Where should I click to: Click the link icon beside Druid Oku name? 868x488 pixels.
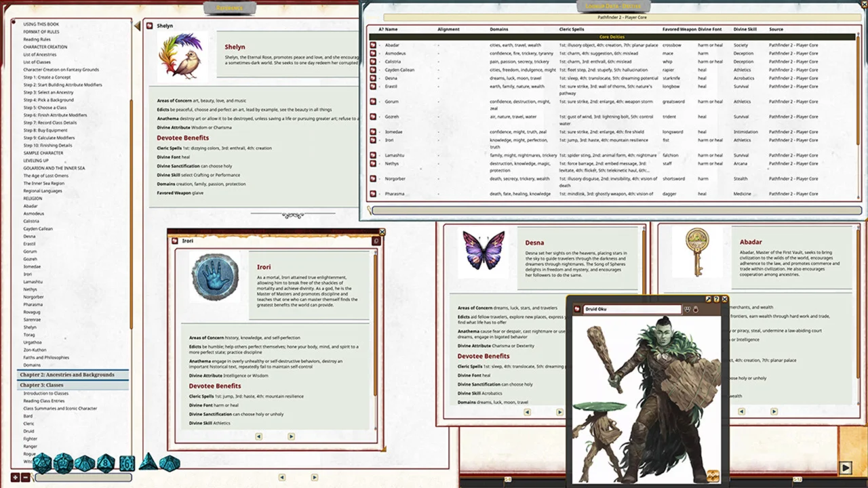click(x=578, y=309)
